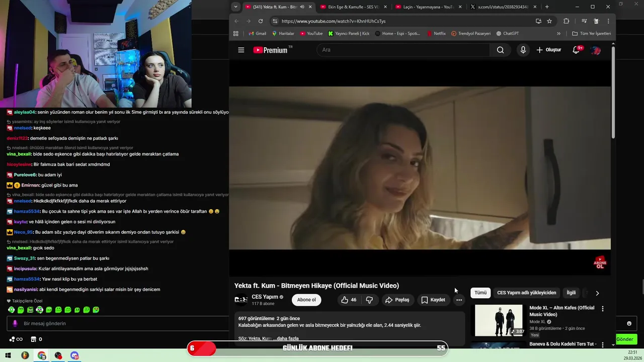The image size is (644, 362).
Task: Open options for Baneva & Dolu Kadehi video
Action: pos(603,345)
